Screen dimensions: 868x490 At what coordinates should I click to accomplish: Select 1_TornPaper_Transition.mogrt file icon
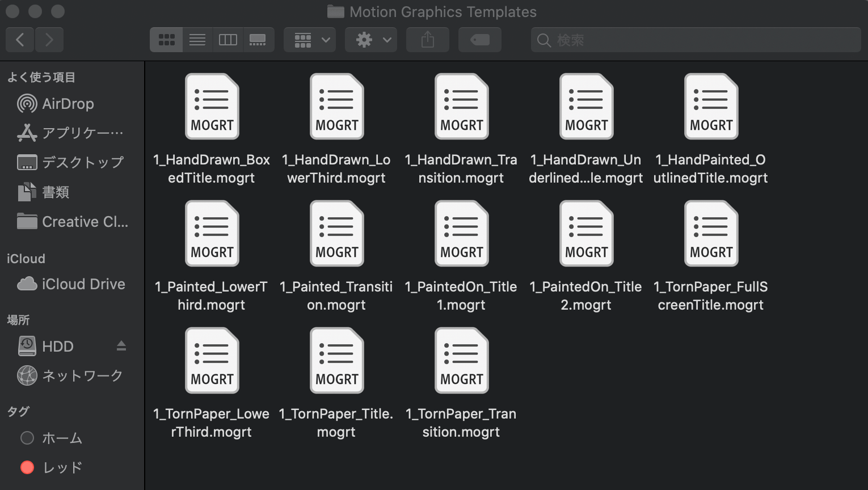[x=461, y=361]
